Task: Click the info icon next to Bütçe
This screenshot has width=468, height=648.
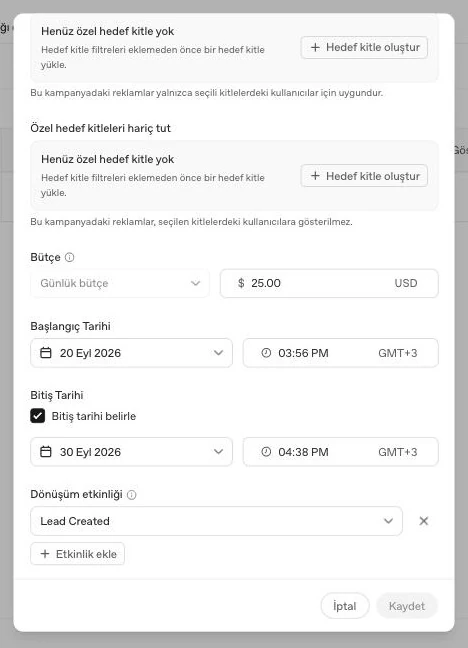Action: pyautogui.click(x=69, y=257)
